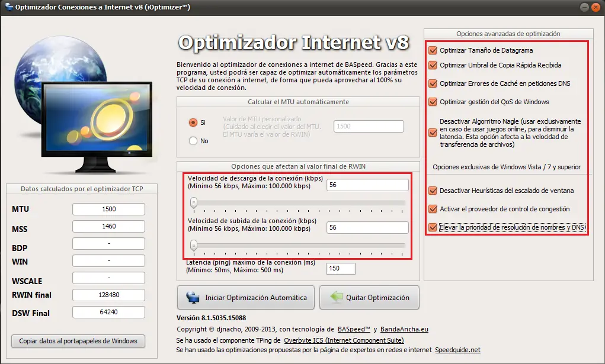The height and width of the screenshot is (364, 605).
Task: Enable "Activar el proveedor de control de congestión"
Action: (432, 210)
